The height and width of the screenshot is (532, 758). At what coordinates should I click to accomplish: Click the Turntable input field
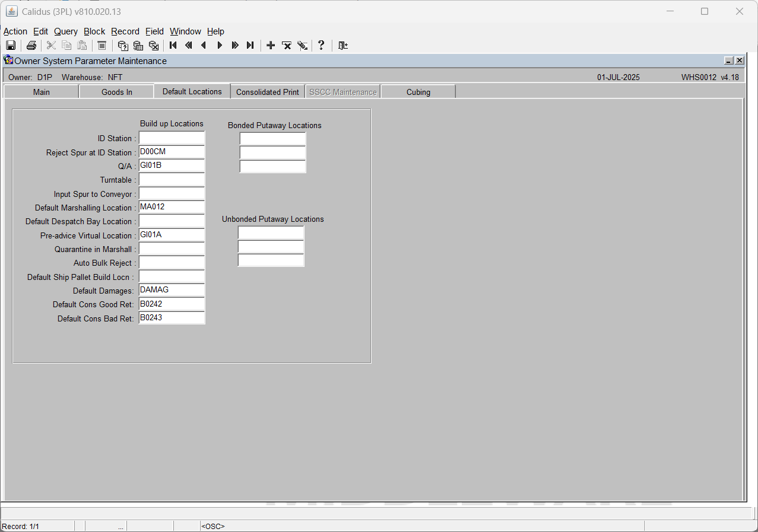172,180
